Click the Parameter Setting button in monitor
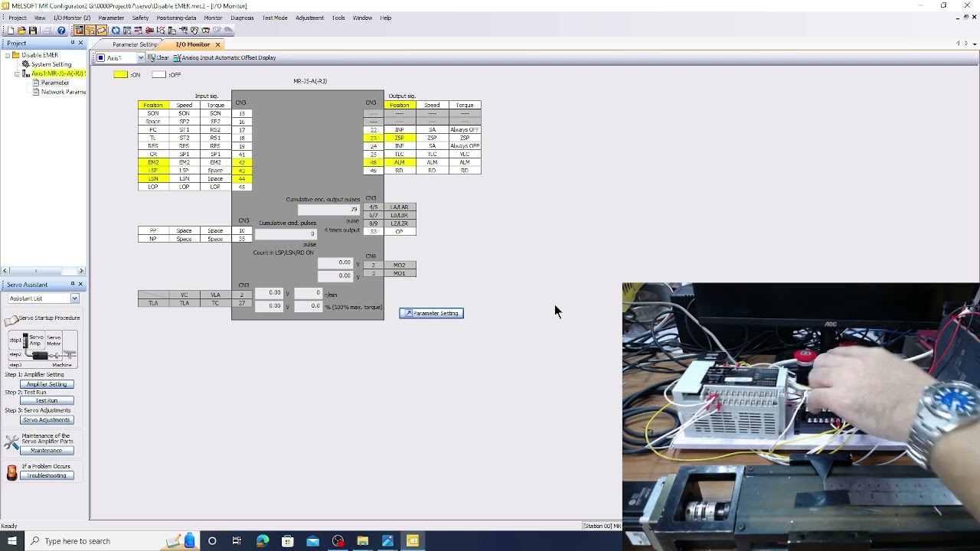This screenshot has height=551, width=980. point(431,313)
